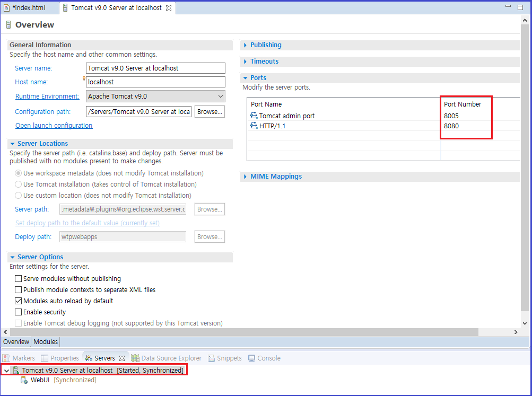Click the horizontal scrollbar thumb

coord(245,332)
